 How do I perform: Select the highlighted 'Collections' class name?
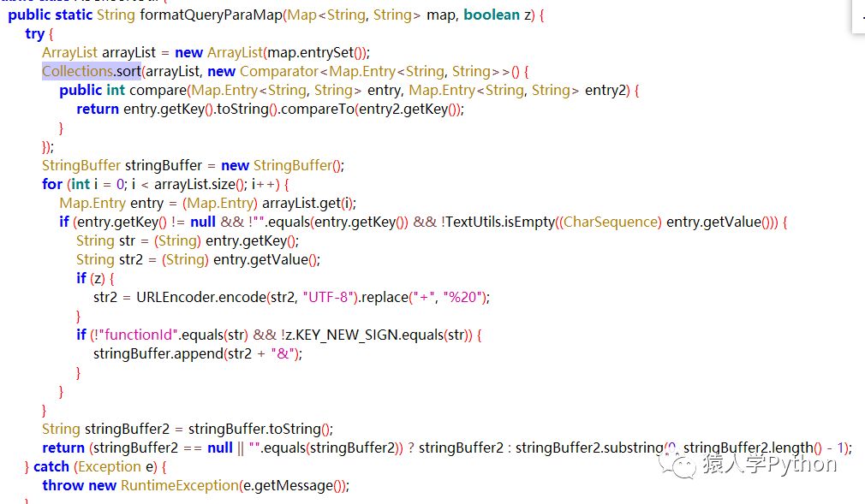tap(78, 71)
